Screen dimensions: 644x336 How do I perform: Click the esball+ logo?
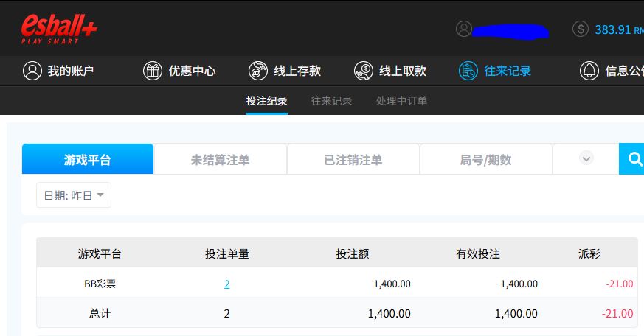(x=59, y=29)
